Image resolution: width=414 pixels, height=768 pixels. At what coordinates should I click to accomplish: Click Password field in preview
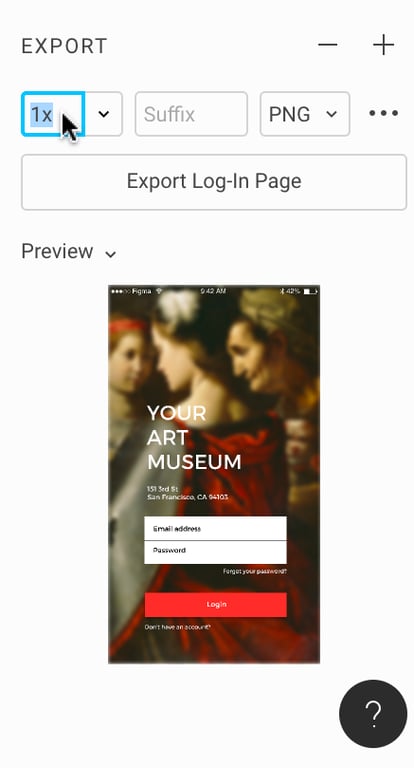pyautogui.click(x=216, y=552)
